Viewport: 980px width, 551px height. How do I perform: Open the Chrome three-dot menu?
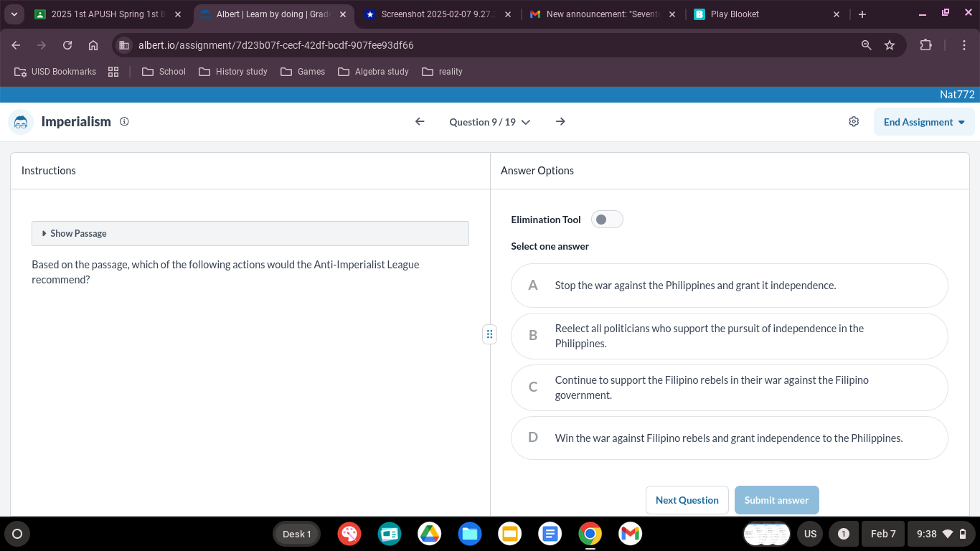(x=965, y=45)
